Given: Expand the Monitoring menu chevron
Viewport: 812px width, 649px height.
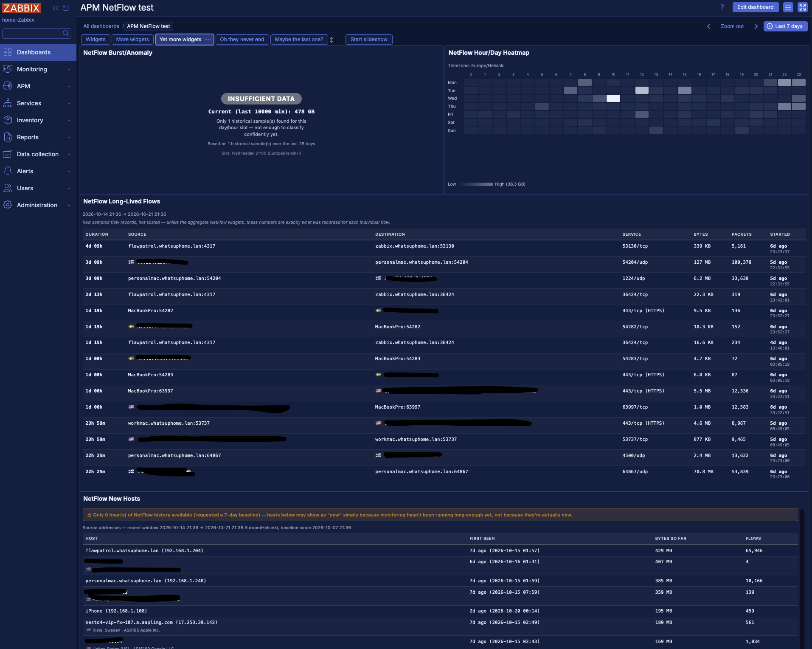Looking at the screenshot, I should click(69, 69).
